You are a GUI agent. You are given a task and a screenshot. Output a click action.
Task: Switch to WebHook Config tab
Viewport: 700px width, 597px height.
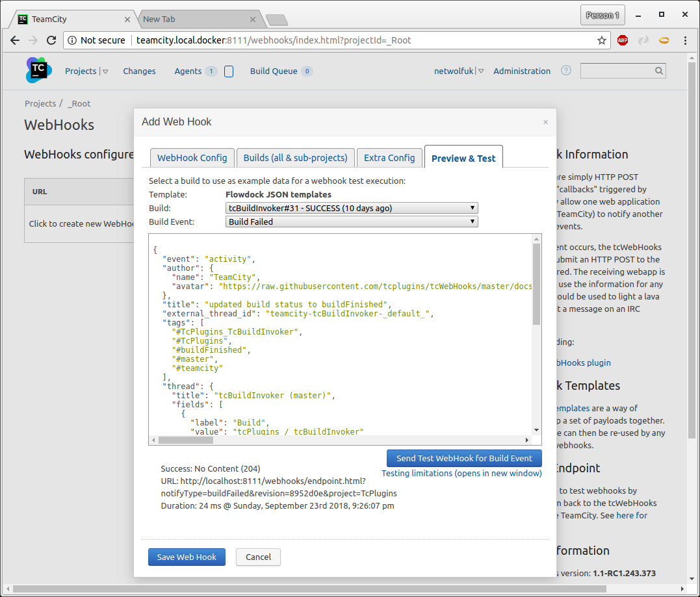click(192, 157)
